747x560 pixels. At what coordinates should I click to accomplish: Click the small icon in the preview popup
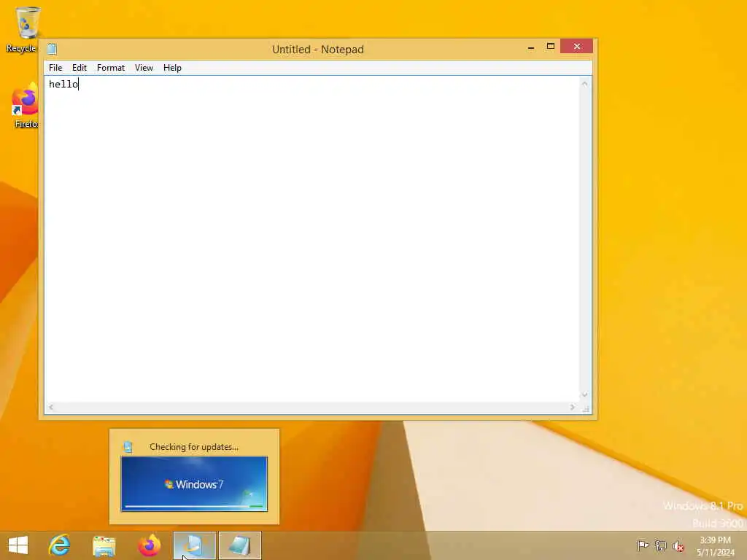(128, 447)
